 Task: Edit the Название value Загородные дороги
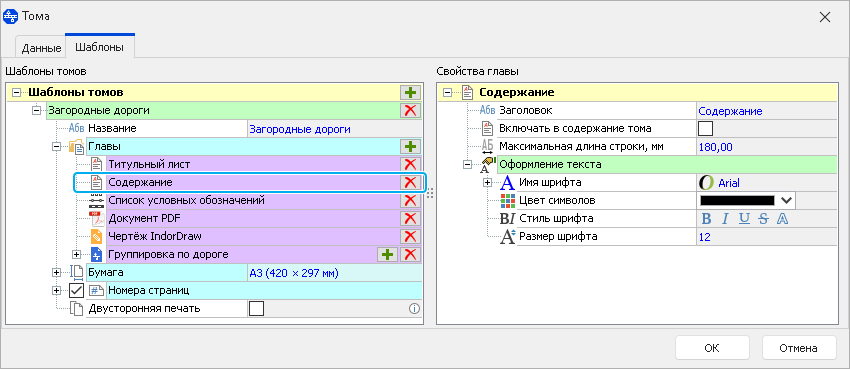click(x=334, y=129)
